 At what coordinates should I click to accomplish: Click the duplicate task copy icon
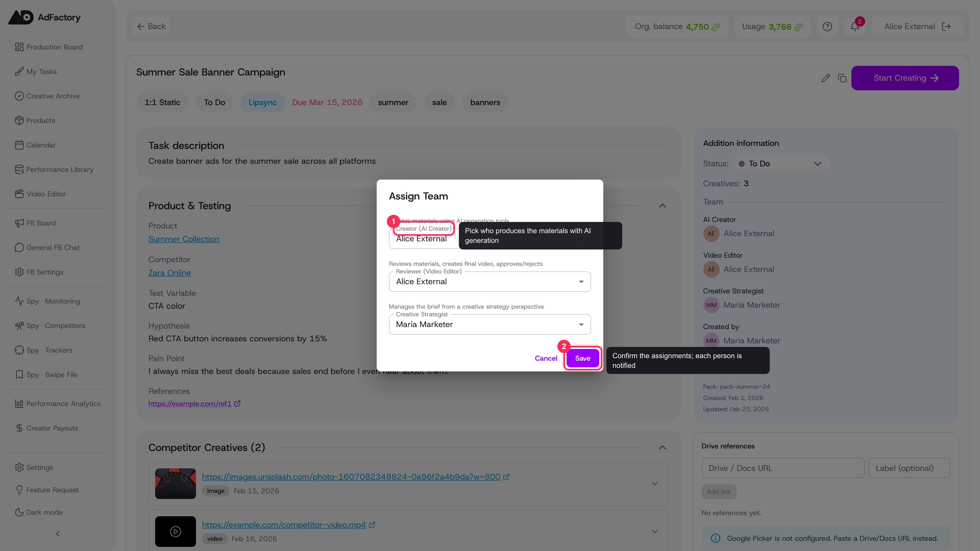(x=842, y=78)
